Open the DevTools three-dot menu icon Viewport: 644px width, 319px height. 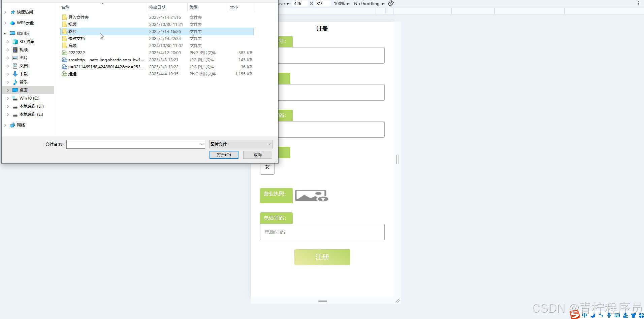coord(638,4)
